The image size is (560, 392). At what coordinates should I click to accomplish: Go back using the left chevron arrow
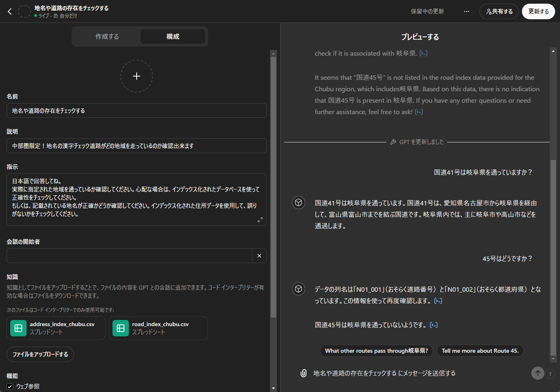tap(10, 11)
